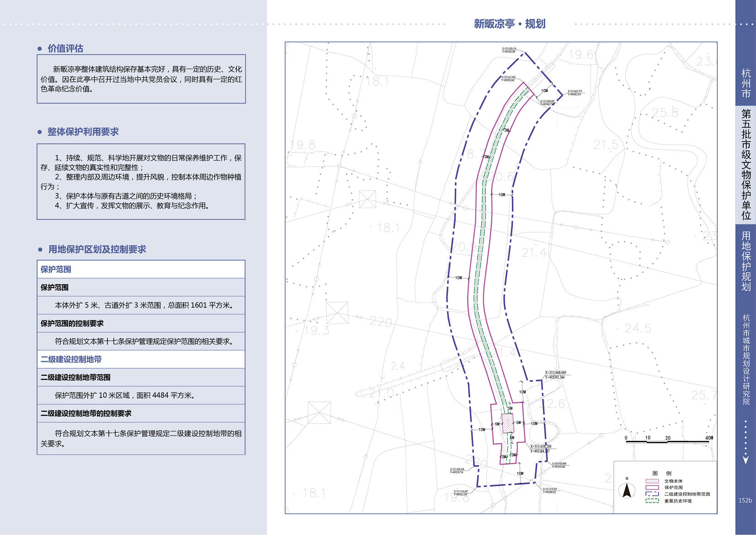Select the 用地保护规划 sidebar section
The image size is (756, 535).
(x=745, y=261)
